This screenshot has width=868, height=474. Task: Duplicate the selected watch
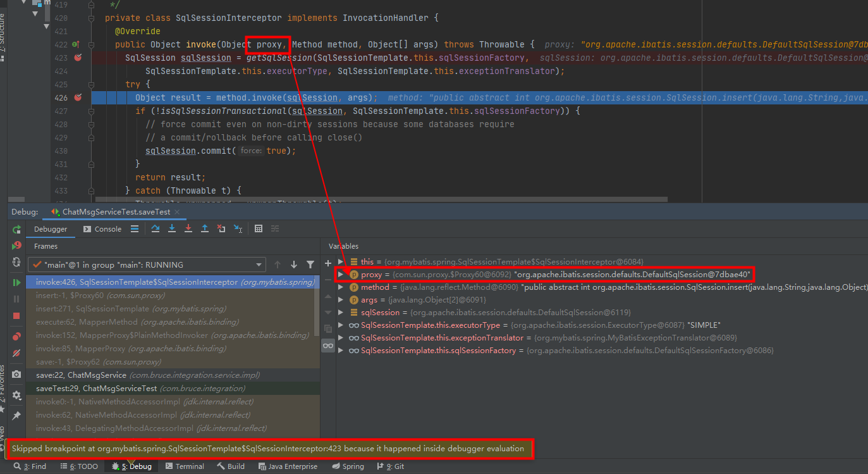click(x=327, y=328)
